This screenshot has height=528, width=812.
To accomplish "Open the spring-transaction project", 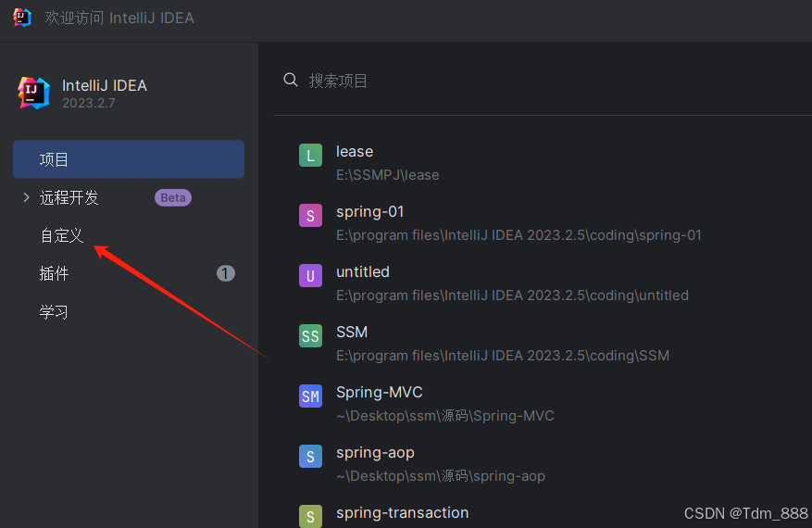I will pyautogui.click(x=402, y=512).
